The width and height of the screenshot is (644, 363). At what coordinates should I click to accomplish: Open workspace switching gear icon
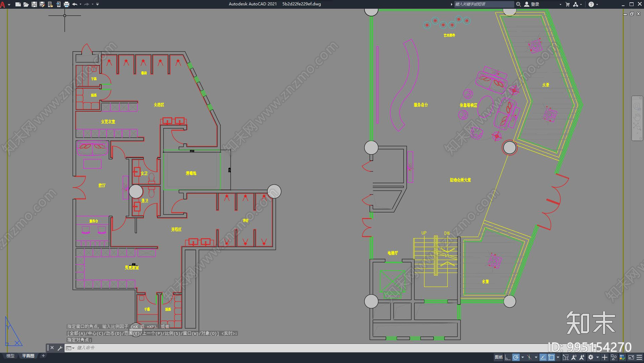point(590,357)
